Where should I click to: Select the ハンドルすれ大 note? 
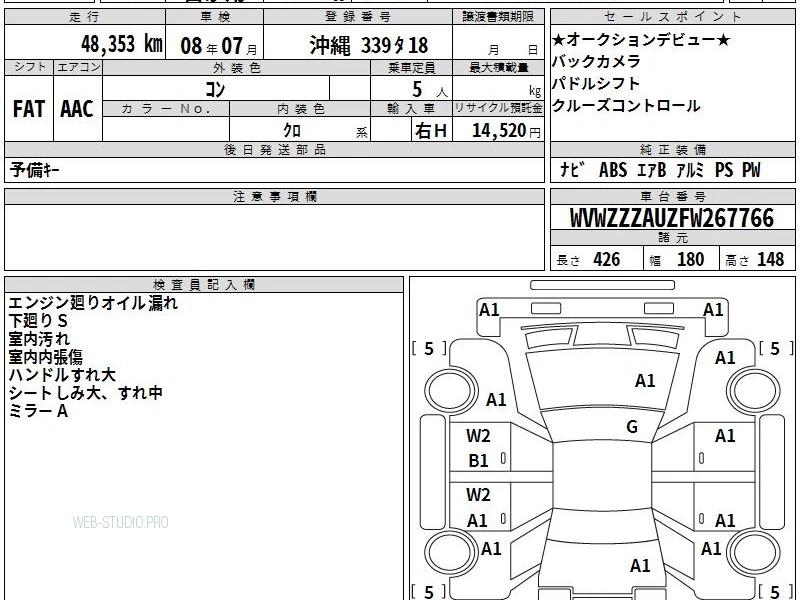[62, 375]
